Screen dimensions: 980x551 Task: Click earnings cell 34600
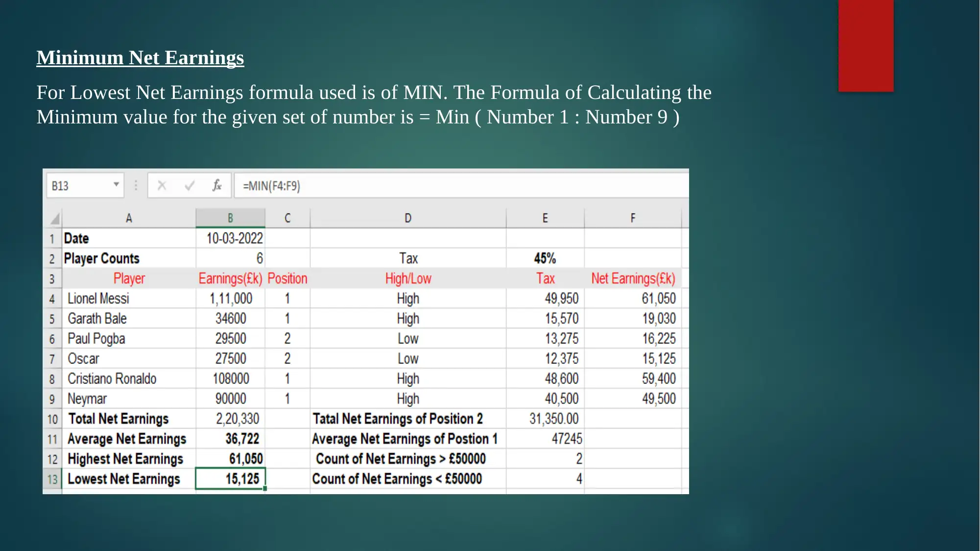[x=230, y=319]
